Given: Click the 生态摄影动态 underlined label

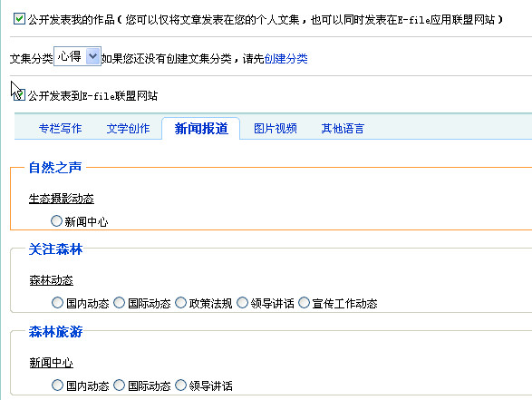Looking at the screenshot, I should (x=62, y=199).
